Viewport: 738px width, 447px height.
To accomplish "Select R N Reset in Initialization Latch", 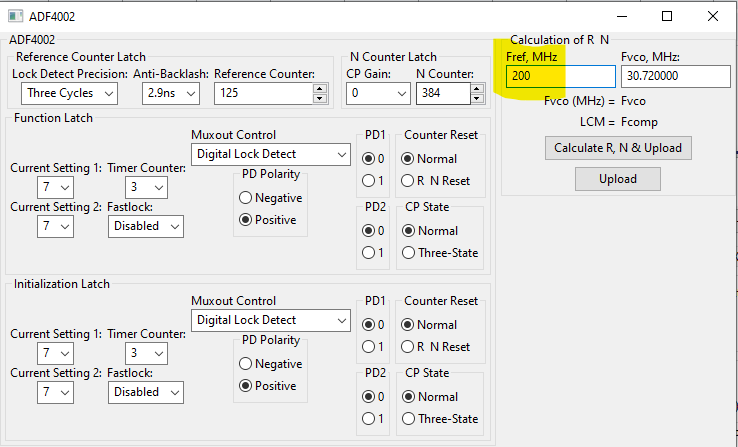I will [x=435, y=347].
